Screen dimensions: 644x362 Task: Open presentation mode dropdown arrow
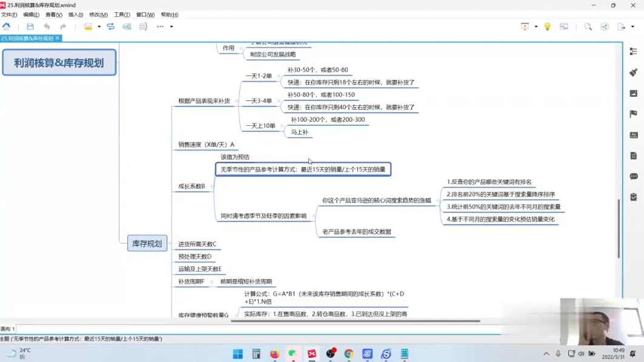pyautogui.click(x=536, y=27)
